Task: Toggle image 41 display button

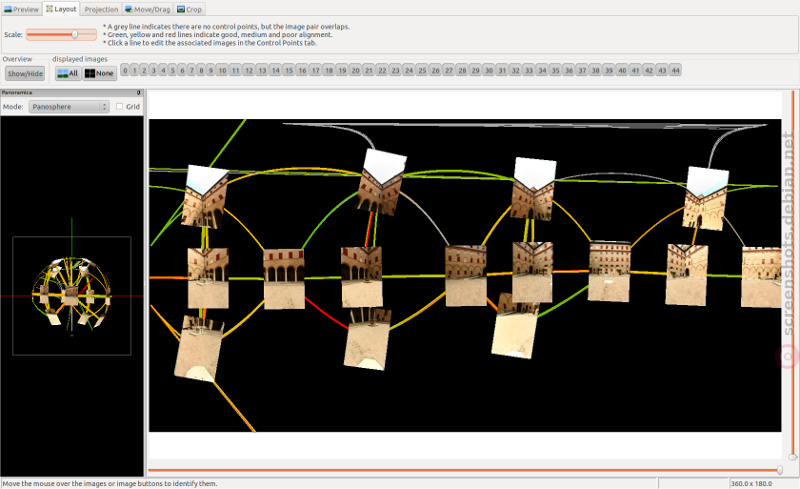Action: (x=635, y=70)
